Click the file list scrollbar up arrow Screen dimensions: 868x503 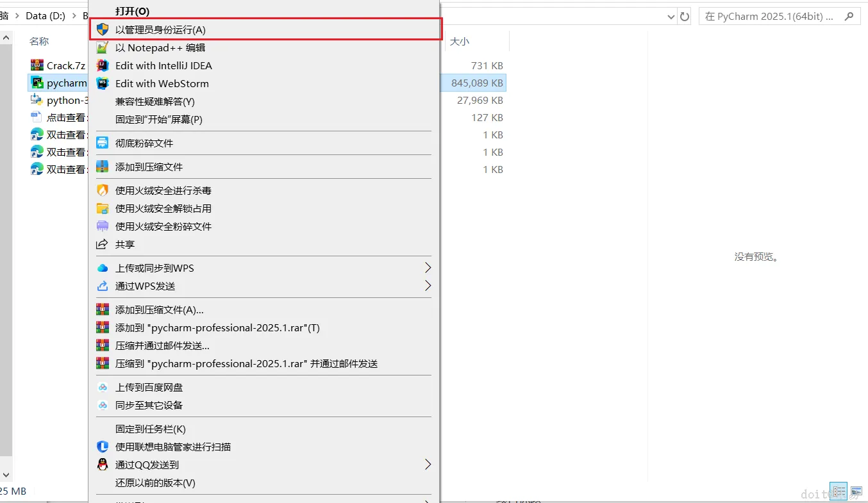[x=6, y=38]
